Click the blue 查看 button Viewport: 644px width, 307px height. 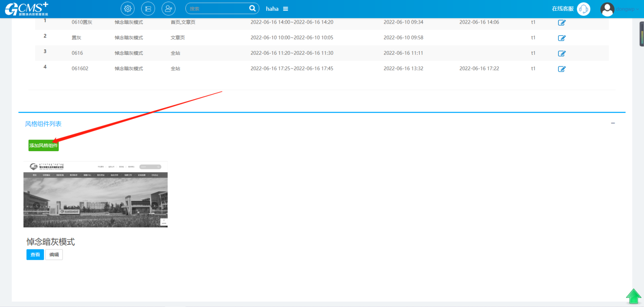point(35,254)
